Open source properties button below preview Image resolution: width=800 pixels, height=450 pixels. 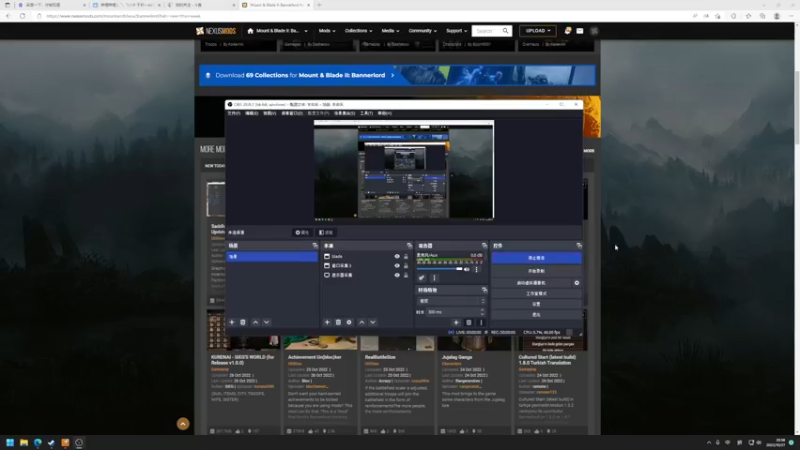[302, 233]
